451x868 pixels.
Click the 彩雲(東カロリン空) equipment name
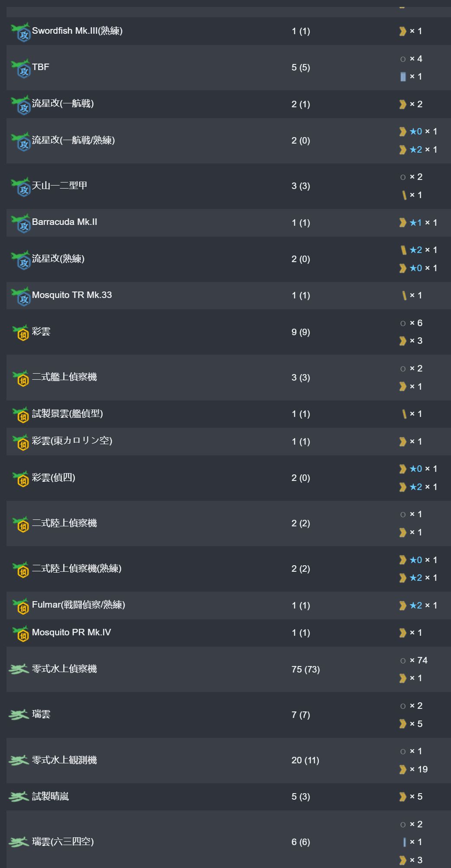tap(72, 441)
